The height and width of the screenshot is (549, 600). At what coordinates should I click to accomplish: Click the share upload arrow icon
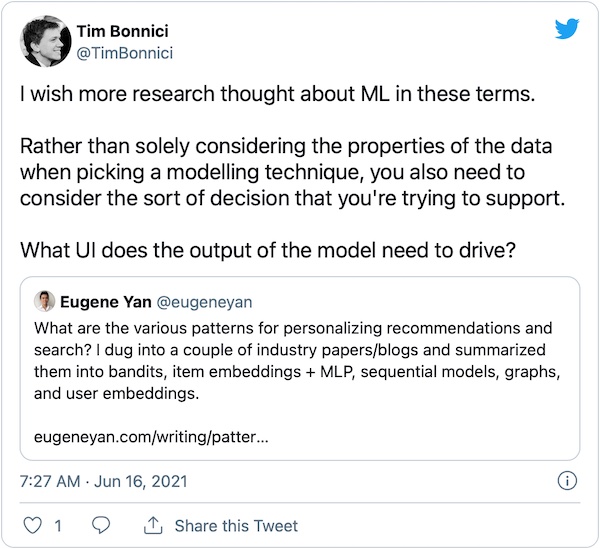point(153,525)
